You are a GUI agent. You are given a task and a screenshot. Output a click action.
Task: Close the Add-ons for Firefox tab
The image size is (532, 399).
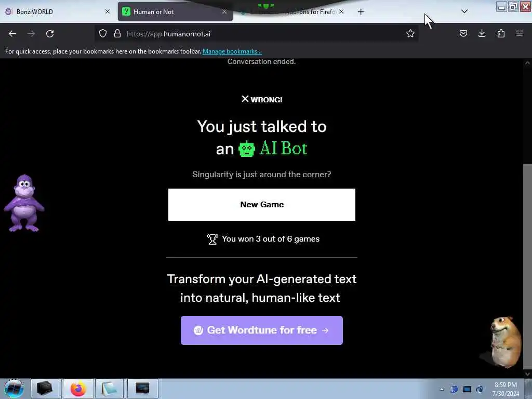tap(341, 11)
